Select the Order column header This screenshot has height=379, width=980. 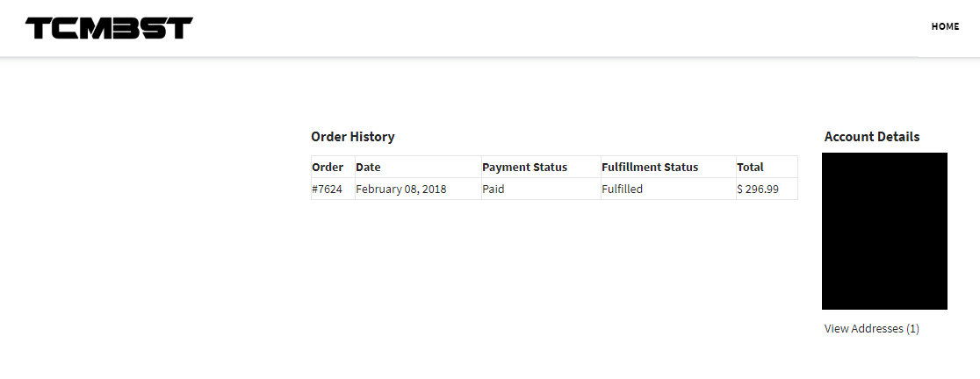click(x=328, y=167)
